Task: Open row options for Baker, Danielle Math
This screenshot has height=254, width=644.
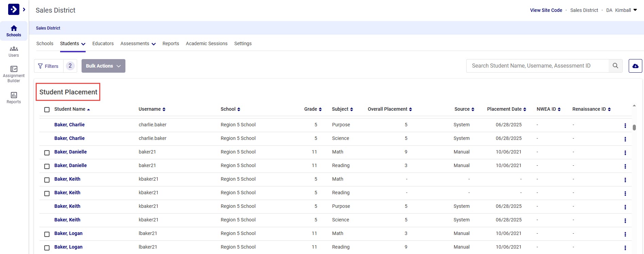Action: pos(625,153)
